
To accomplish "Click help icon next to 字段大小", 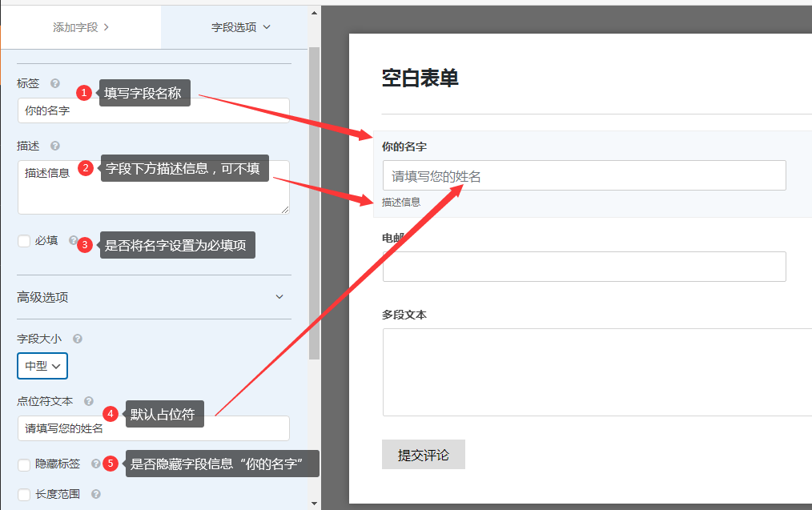I will 78,339.
